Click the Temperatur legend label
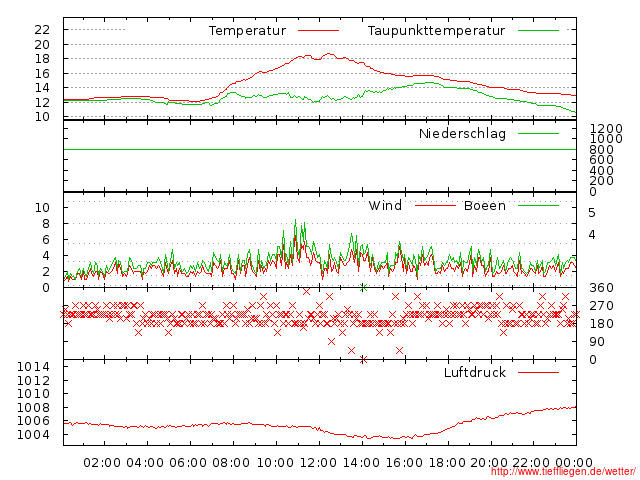 pyautogui.click(x=247, y=31)
